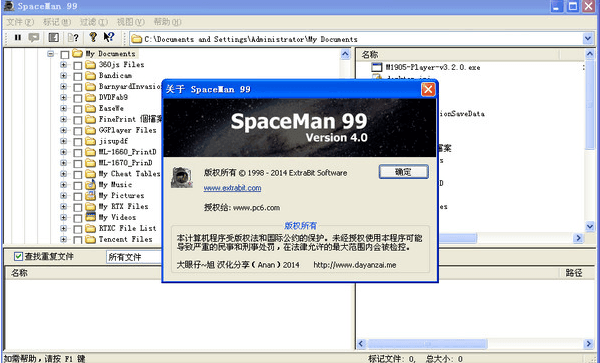Screen dimensions: 600x363
Task: Open the 标记(M) menu
Action: [x=57, y=22]
